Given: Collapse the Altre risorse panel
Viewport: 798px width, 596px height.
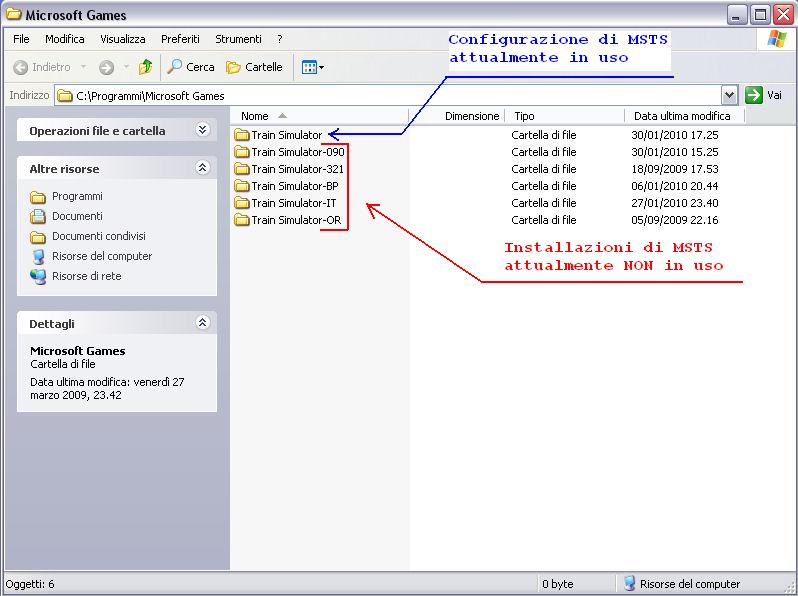Looking at the screenshot, I should (x=203, y=167).
